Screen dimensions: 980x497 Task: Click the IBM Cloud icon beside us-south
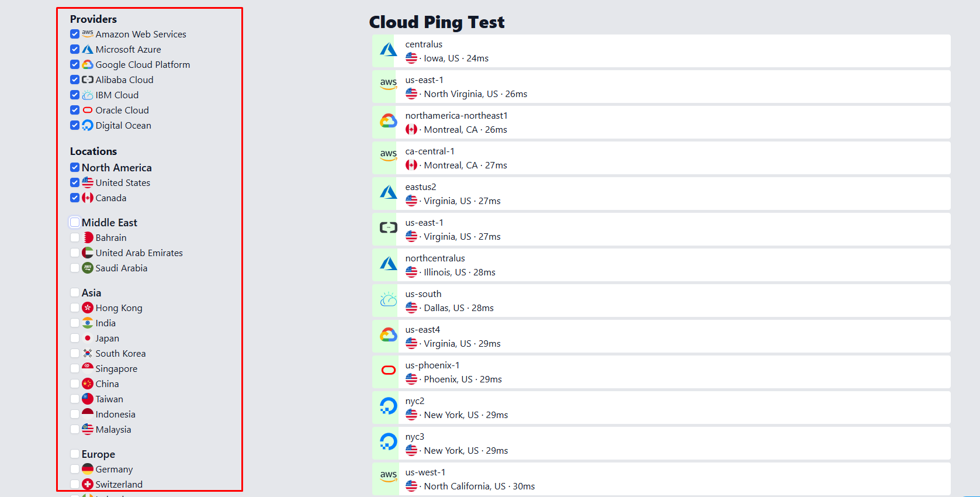[x=389, y=299]
